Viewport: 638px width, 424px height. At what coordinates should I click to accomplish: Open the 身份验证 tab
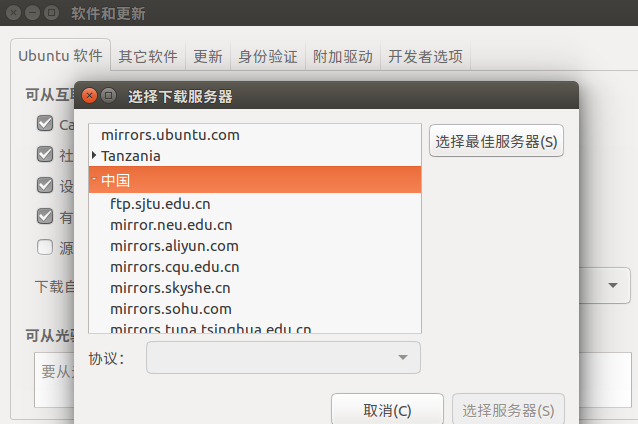[268, 56]
